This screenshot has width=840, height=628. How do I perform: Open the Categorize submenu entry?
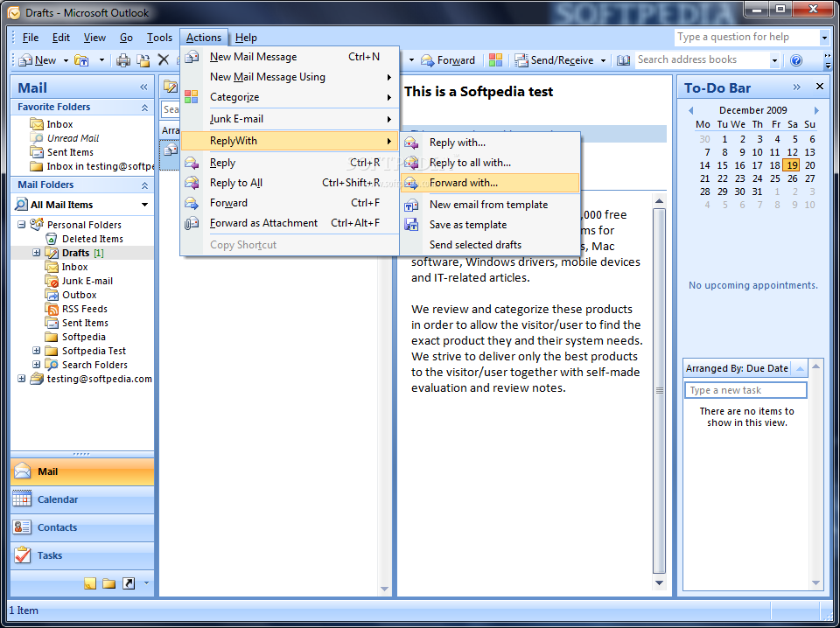tap(290, 97)
